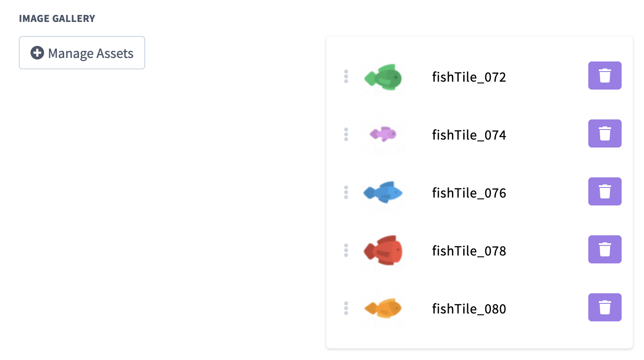
Task: Click the drag handle beside fishTile_076
Action: 346,192
